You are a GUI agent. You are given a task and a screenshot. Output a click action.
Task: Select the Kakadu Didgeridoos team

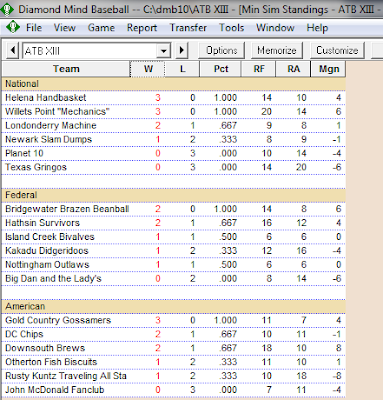coord(47,251)
